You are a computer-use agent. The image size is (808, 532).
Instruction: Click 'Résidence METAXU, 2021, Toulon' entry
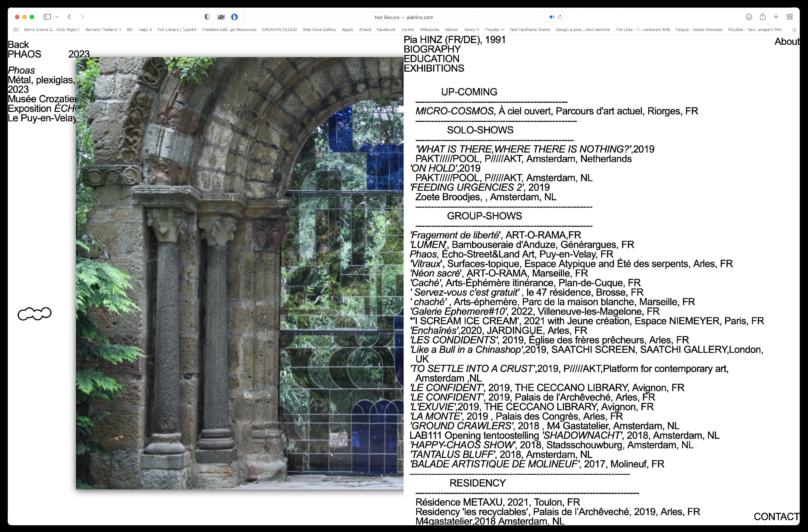tap(498, 502)
